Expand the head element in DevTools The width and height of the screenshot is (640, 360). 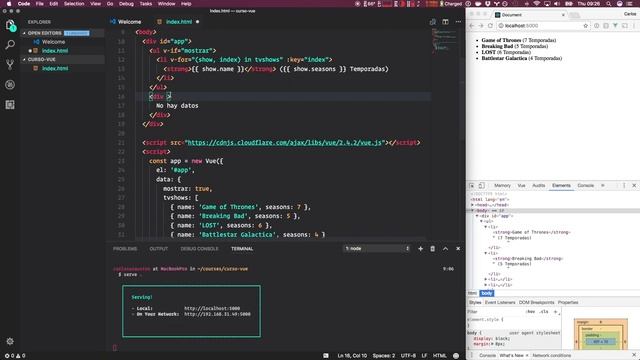[473, 205]
